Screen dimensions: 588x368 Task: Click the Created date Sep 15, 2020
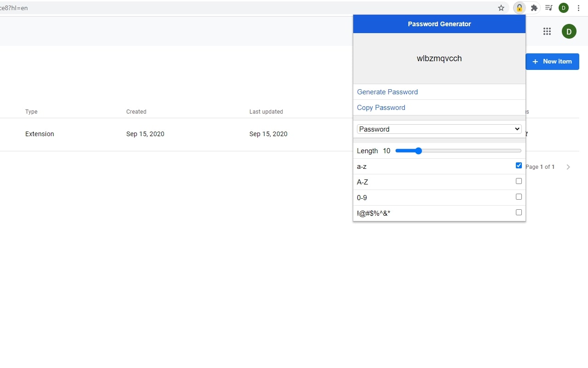click(x=145, y=134)
